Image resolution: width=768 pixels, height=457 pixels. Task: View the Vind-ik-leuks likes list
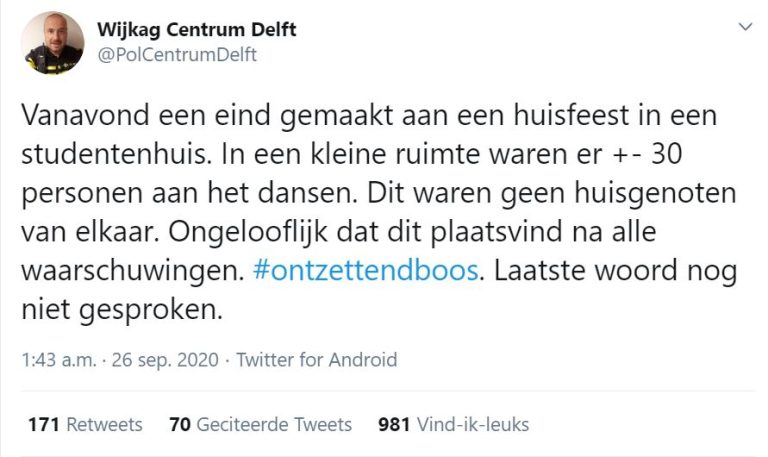point(472,424)
